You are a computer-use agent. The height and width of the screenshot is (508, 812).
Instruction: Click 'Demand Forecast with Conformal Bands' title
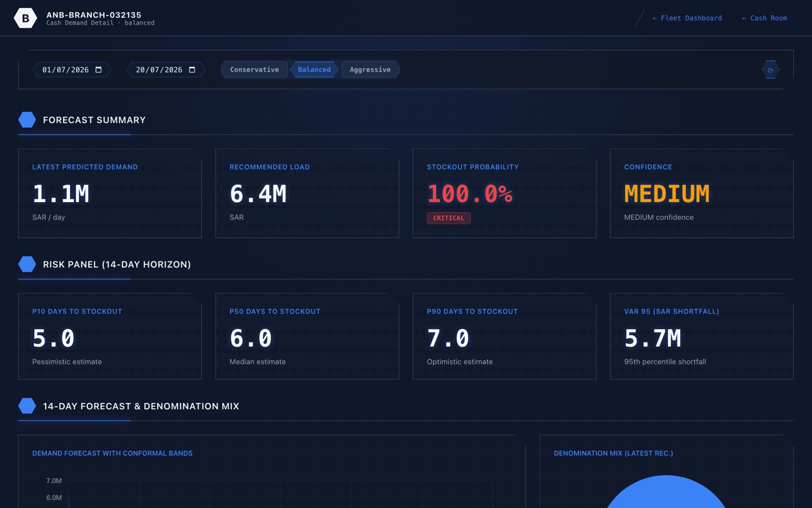click(112, 453)
